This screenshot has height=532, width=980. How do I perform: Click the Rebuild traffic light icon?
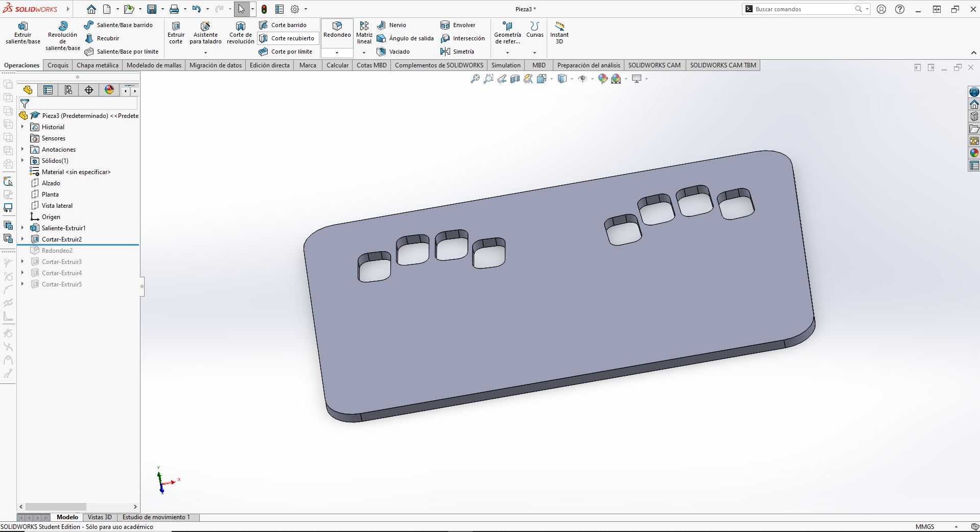click(x=264, y=9)
